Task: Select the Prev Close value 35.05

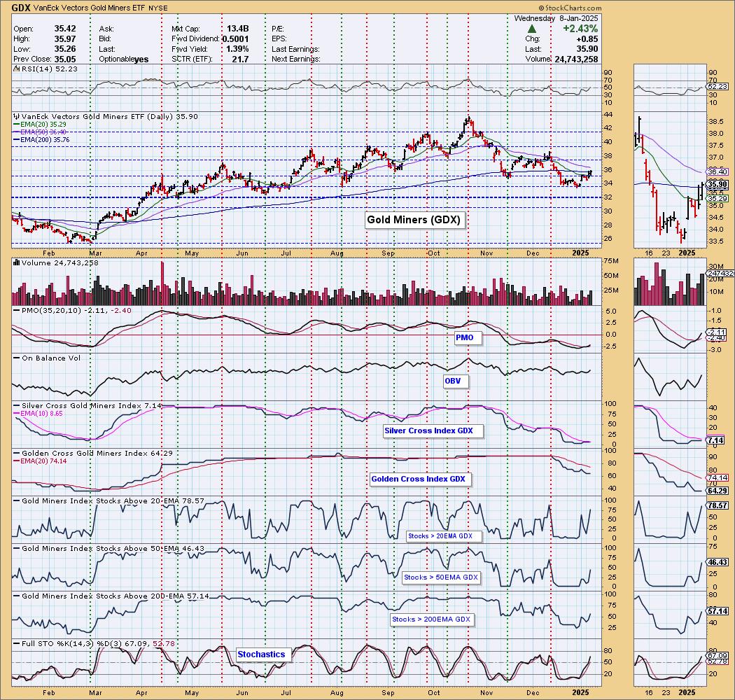Action: 65,59
